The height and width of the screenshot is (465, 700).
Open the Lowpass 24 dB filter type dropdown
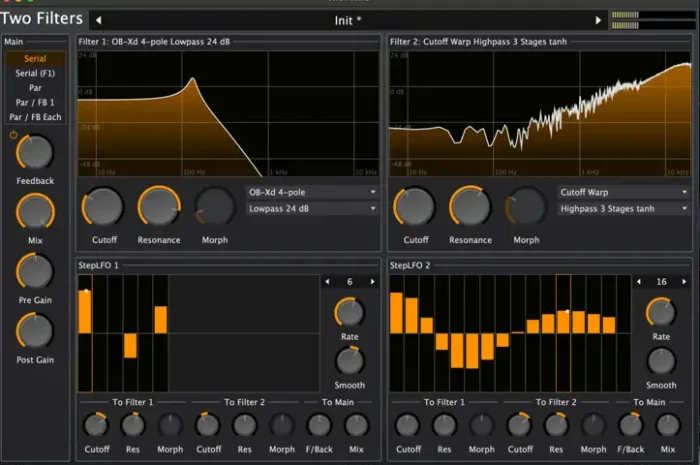pos(311,208)
